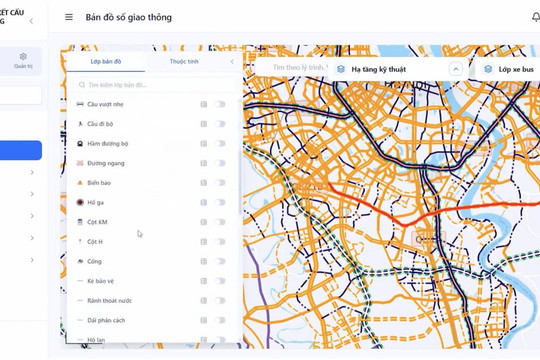The width and height of the screenshot is (540, 360).
Task: Click the warning triangle icon of Biển báo
Action: [80, 183]
